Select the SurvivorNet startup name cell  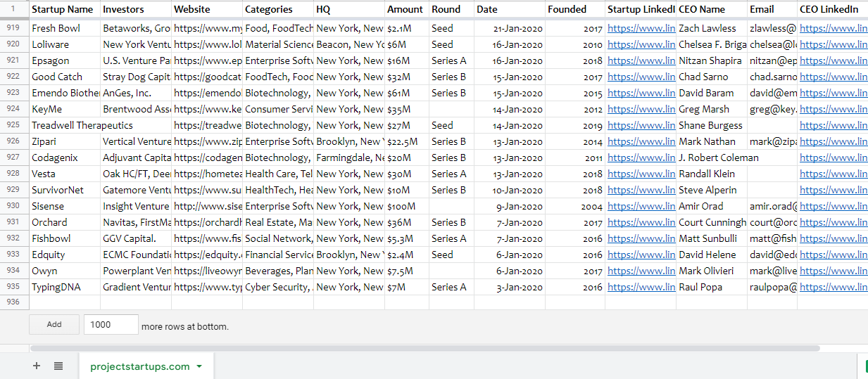tap(65, 190)
